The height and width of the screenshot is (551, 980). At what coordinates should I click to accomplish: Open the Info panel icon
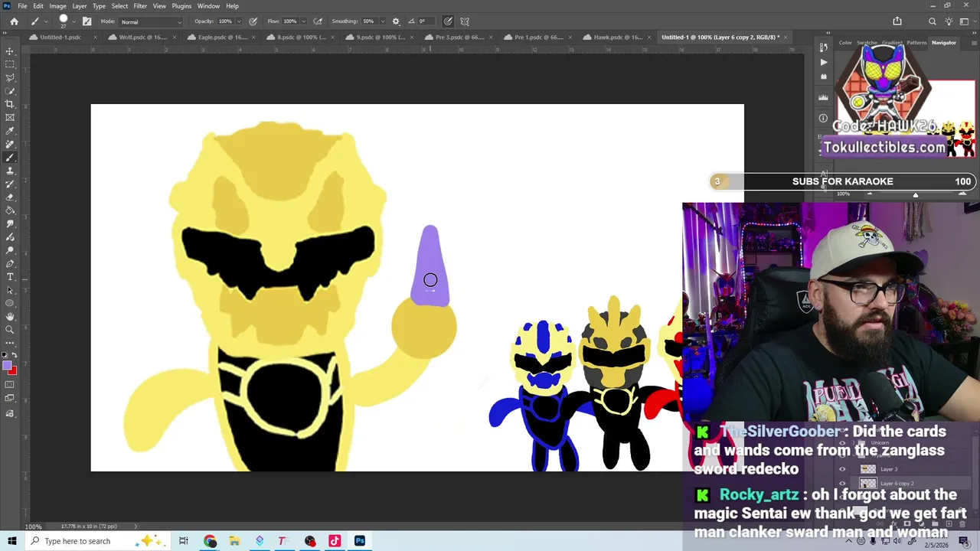(823, 118)
